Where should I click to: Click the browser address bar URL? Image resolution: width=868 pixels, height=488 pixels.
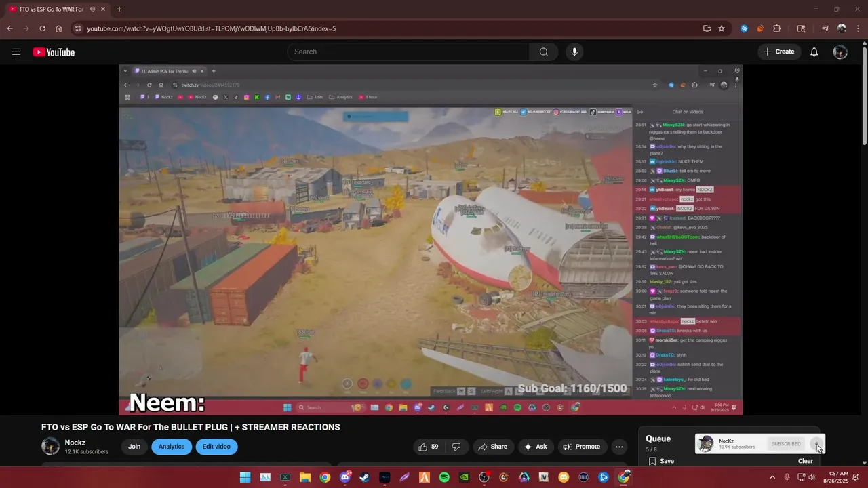point(211,28)
